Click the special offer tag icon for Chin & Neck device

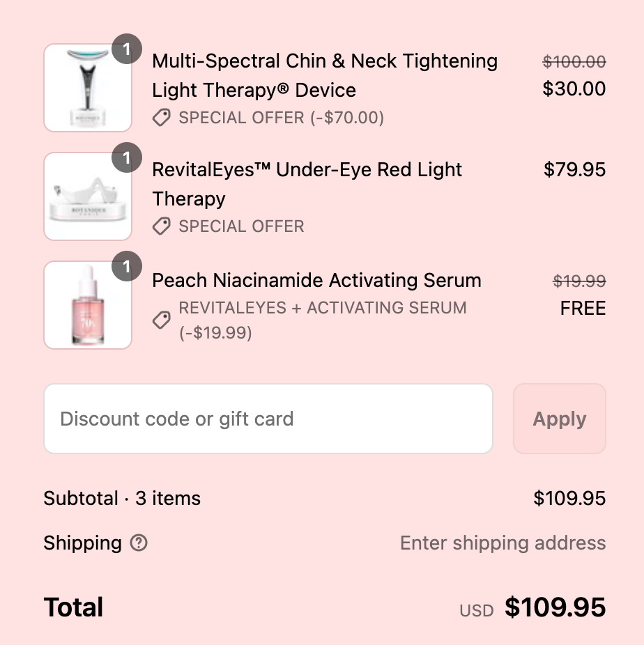tap(161, 118)
